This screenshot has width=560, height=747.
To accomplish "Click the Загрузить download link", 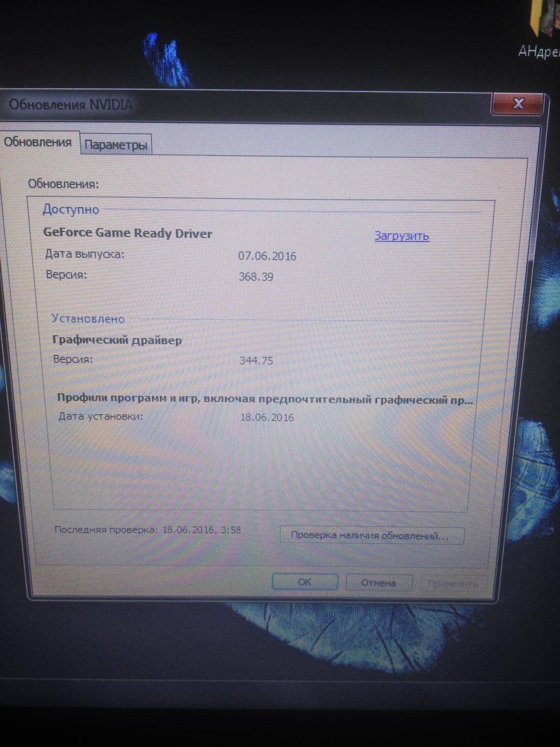I will pos(402,236).
